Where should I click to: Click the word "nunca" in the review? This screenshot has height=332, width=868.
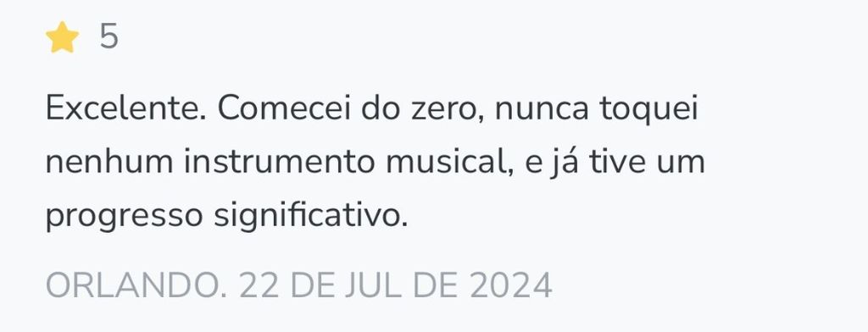click(x=542, y=110)
